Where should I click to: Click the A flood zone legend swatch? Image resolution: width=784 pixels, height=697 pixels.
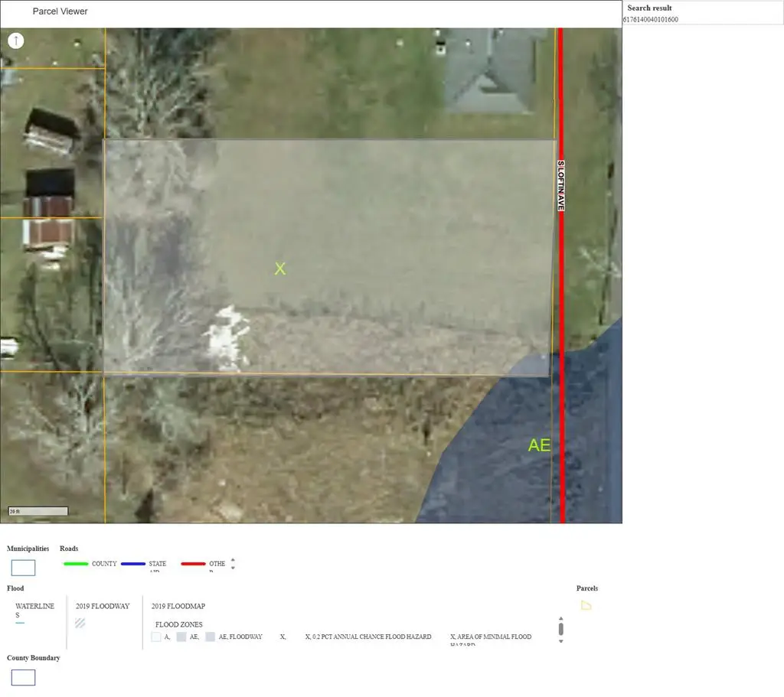(156, 637)
